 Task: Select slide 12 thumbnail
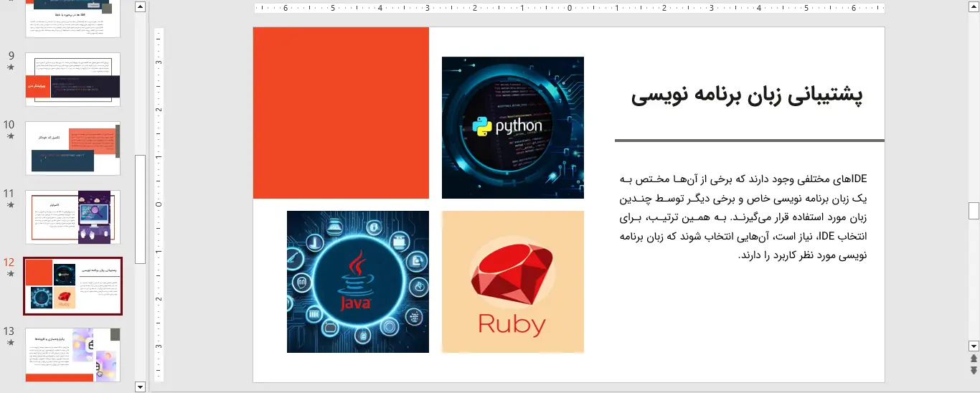click(72, 286)
